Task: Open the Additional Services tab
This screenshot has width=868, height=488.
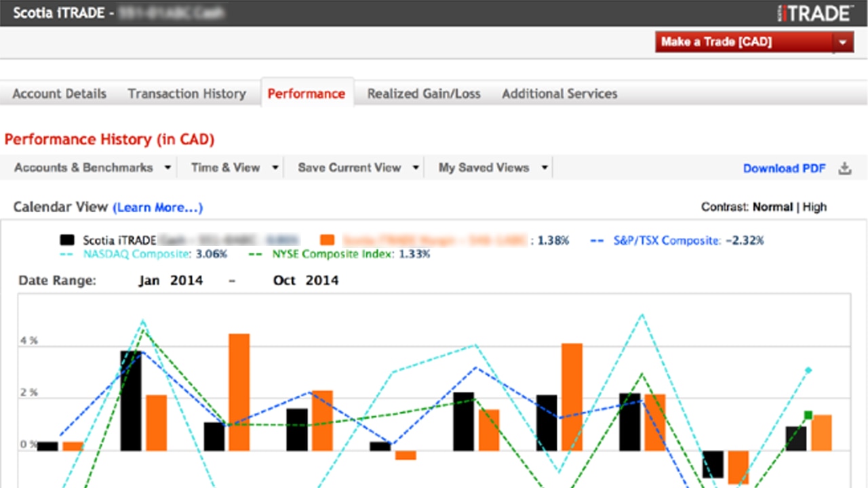Action: (559, 94)
